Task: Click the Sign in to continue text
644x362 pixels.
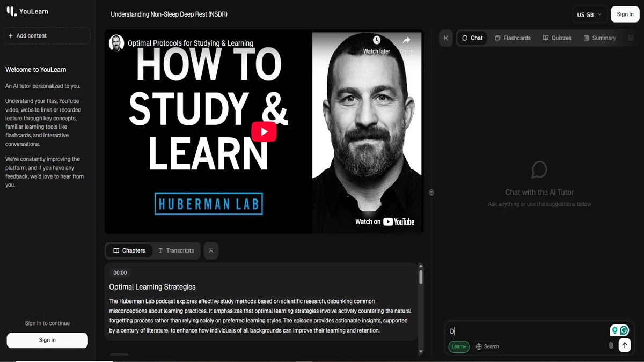Action: 47,323
